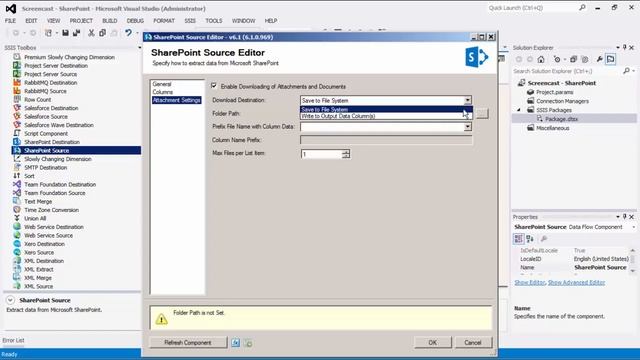Image resolution: width=640 pixels, height=360 pixels.
Task: Open the FILE menu
Action: [10, 21]
